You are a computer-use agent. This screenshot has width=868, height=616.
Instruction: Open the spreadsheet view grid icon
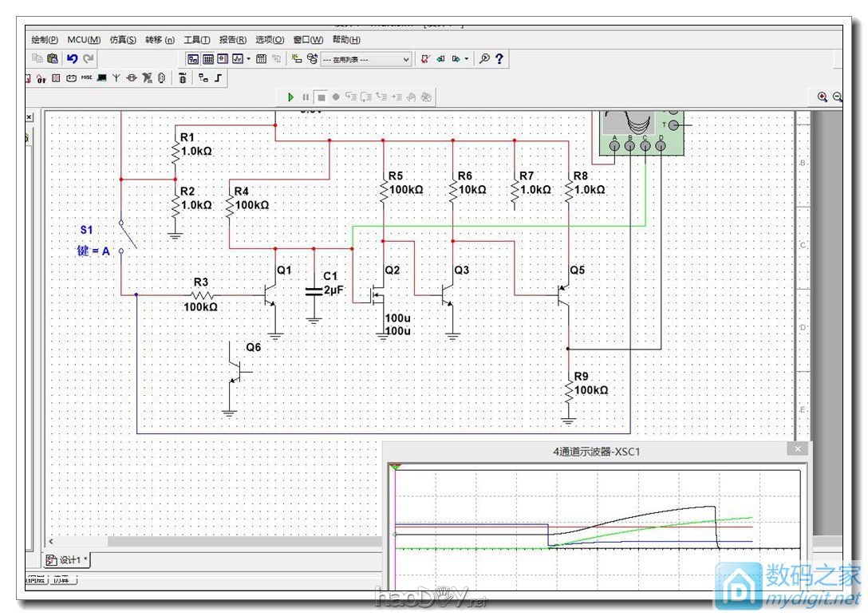coord(207,58)
